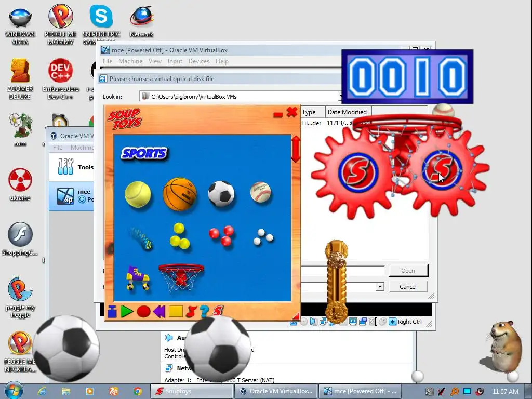This screenshot has width=532, height=399.
Task: Pick the basketball toy in Soup Toys
Action: click(180, 193)
